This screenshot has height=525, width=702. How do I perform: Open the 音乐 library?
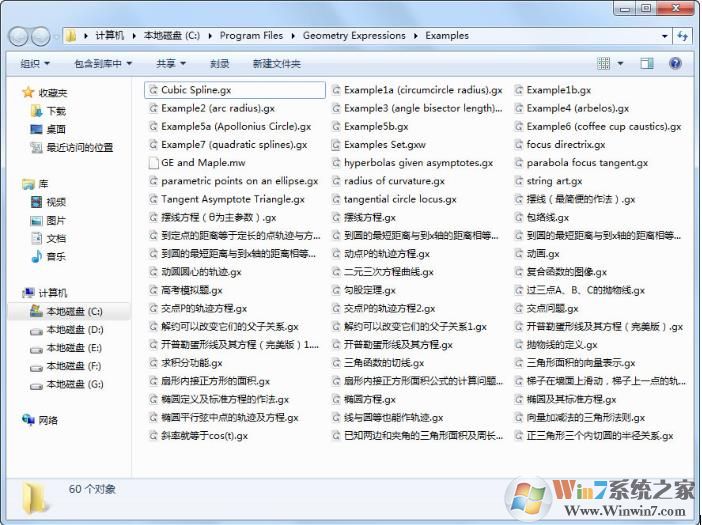point(48,256)
